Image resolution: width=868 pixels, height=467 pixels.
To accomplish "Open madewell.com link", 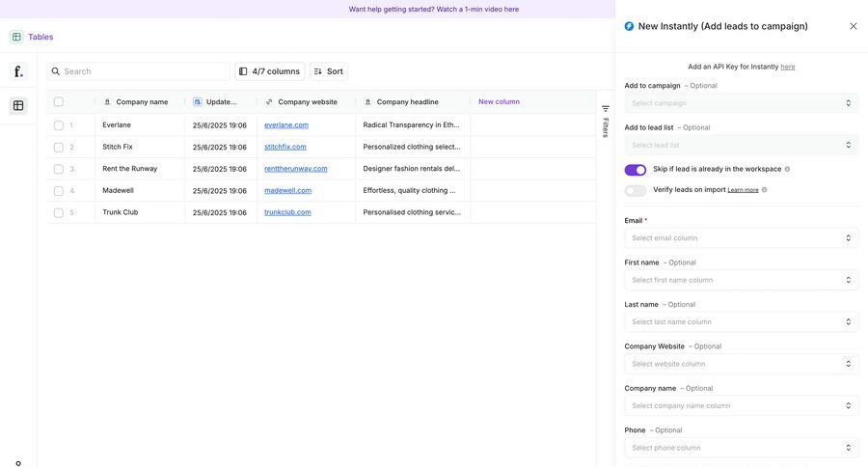I will click(287, 191).
